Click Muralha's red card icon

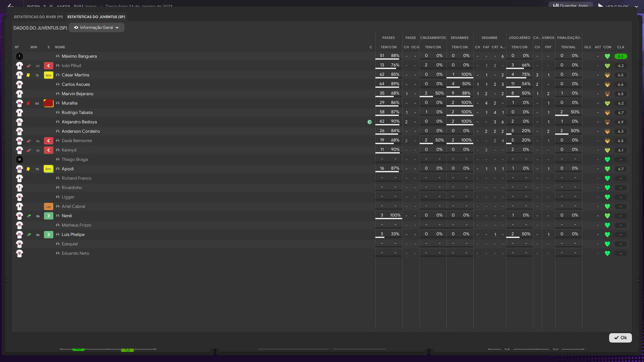[28, 103]
